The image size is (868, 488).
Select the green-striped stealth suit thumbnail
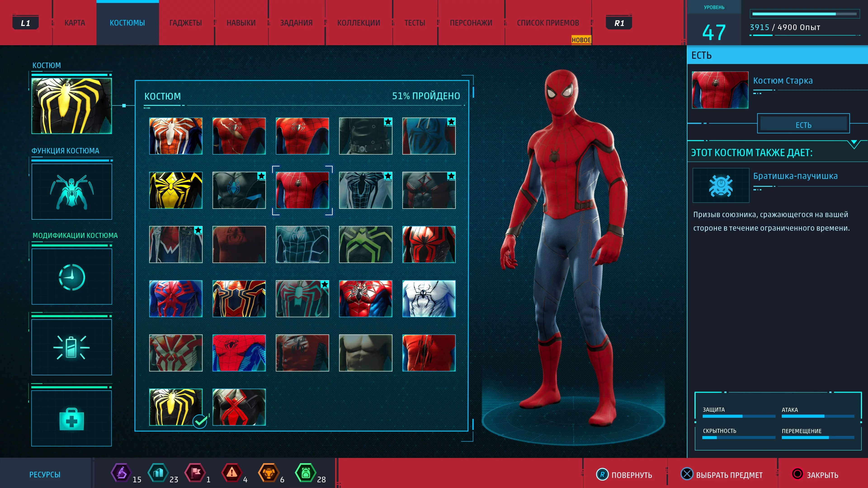[366, 244]
